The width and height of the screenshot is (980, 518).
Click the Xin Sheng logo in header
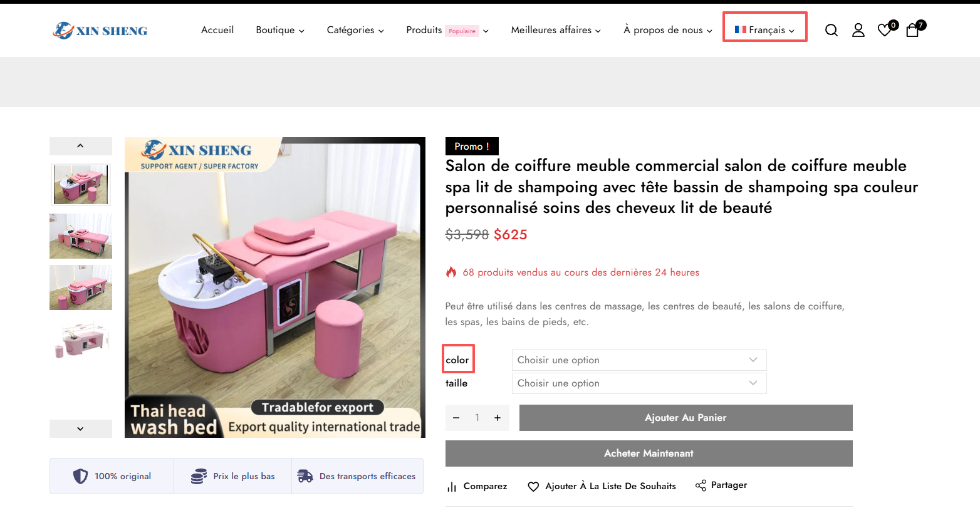coord(100,30)
